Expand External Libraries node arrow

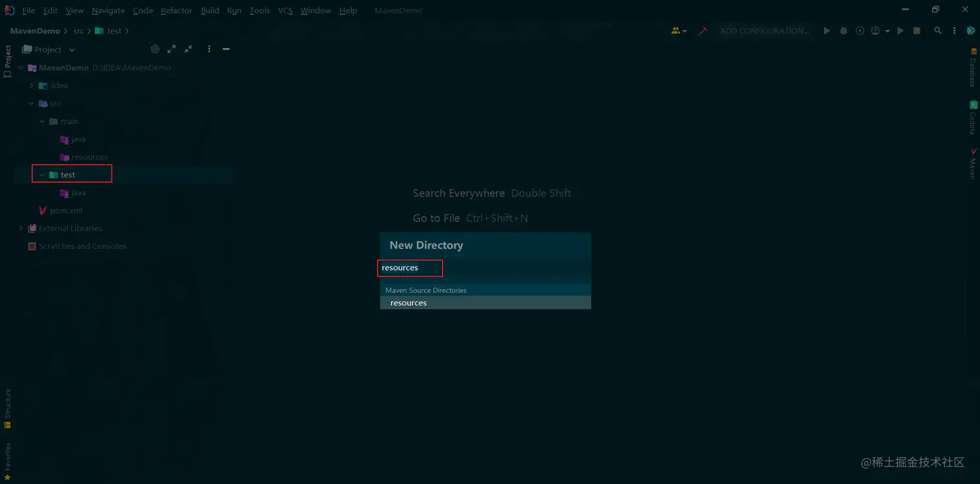coord(21,228)
